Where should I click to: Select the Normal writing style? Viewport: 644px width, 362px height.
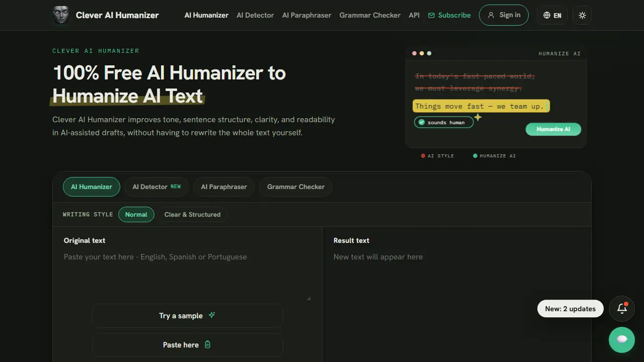coord(136,214)
